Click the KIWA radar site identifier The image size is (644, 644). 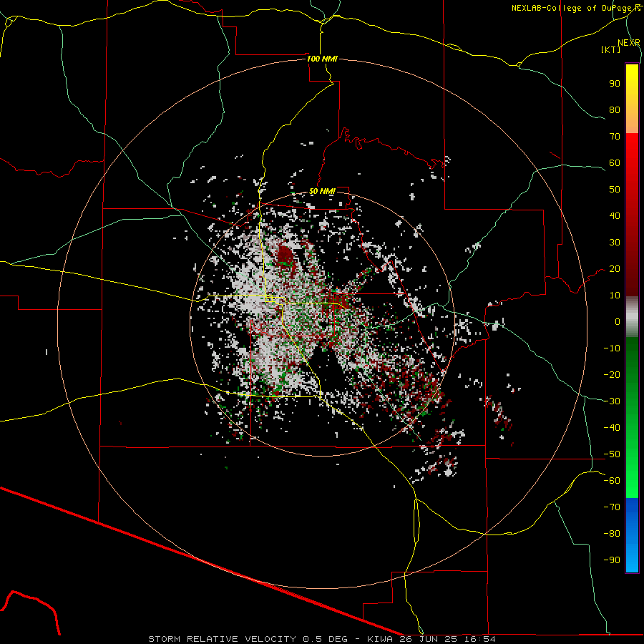tap(380, 639)
